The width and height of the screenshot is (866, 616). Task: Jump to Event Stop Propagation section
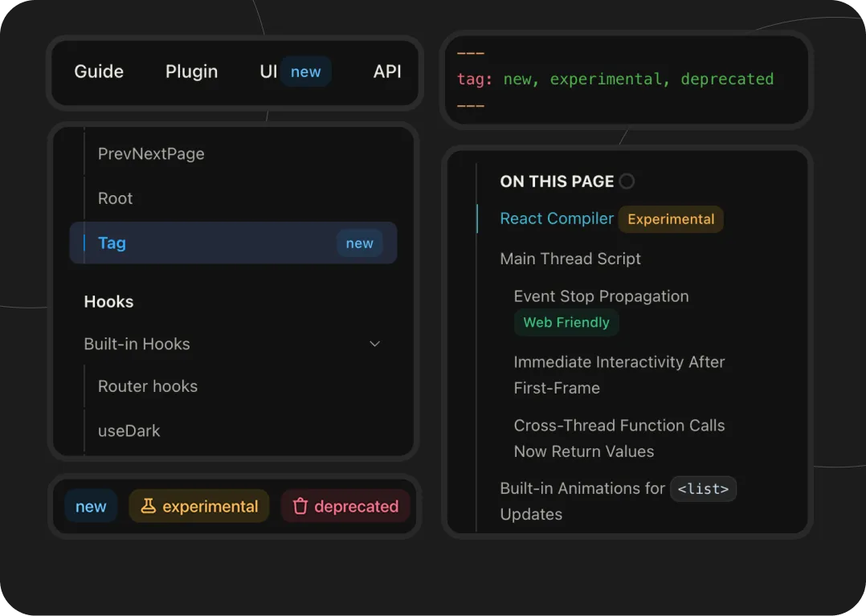[x=601, y=296]
